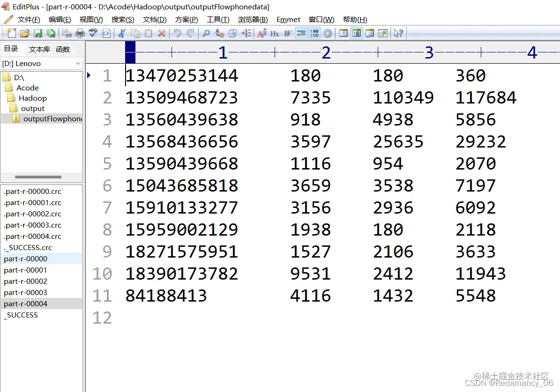Toggle the Directory window icon
Viewport: 560px width, 392px height.
(x=343, y=34)
